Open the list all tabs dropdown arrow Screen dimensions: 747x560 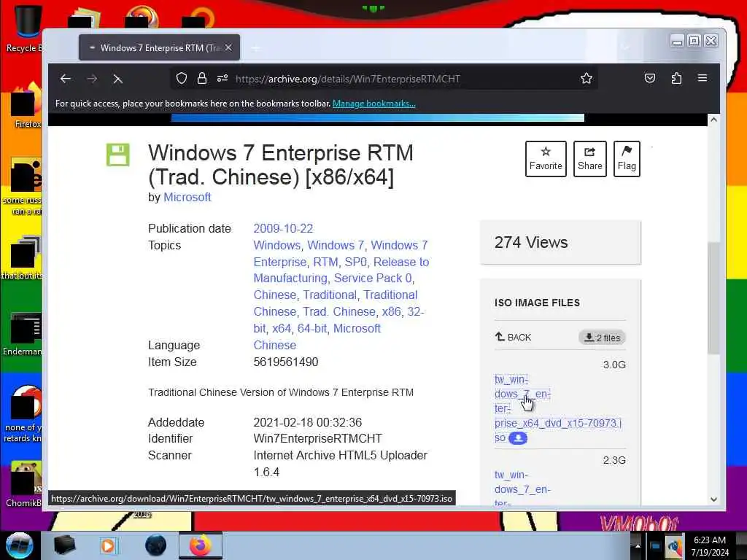625,47
